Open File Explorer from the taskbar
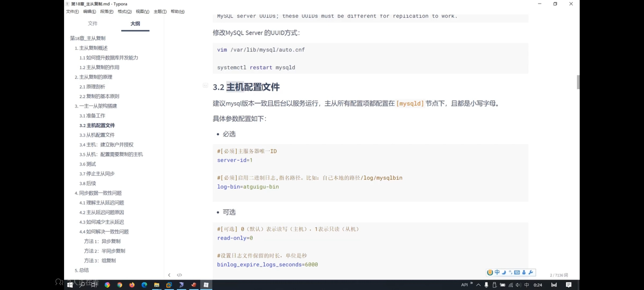Screen dimensions: 644x290 [x=157, y=285]
